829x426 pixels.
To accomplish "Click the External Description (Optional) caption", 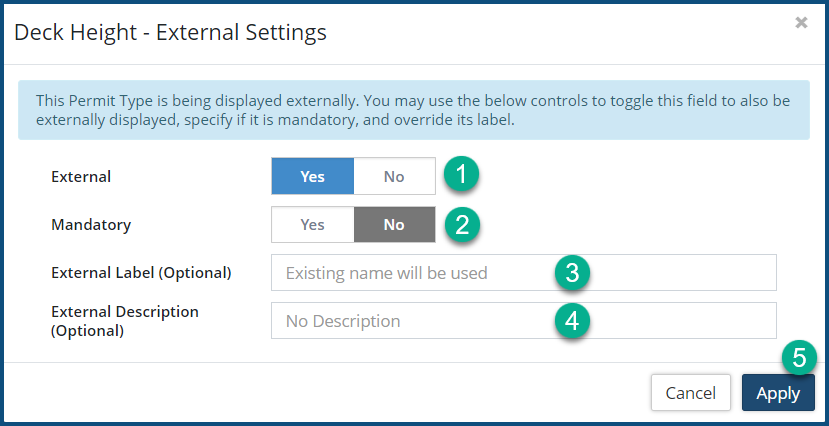I will (x=125, y=320).
